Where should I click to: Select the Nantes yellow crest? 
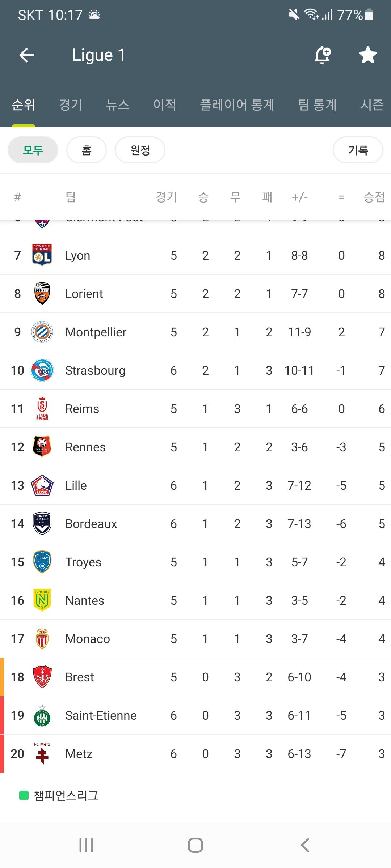coord(42,600)
